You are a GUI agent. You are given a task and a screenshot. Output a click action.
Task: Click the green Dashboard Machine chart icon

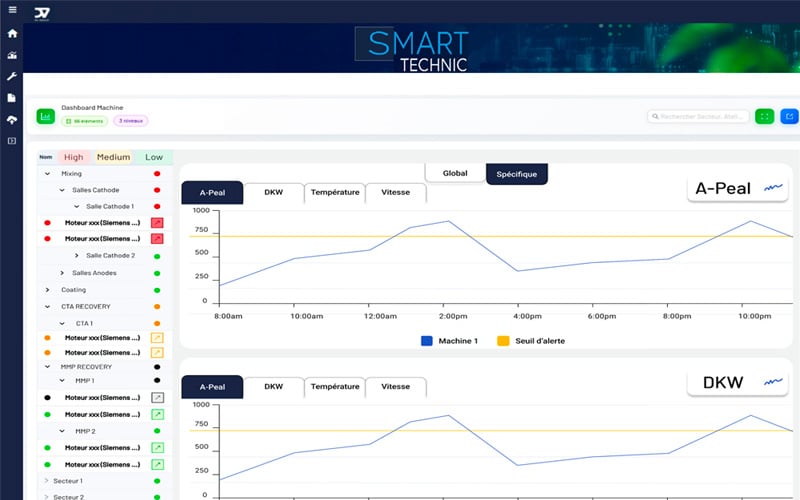pyautogui.click(x=46, y=117)
